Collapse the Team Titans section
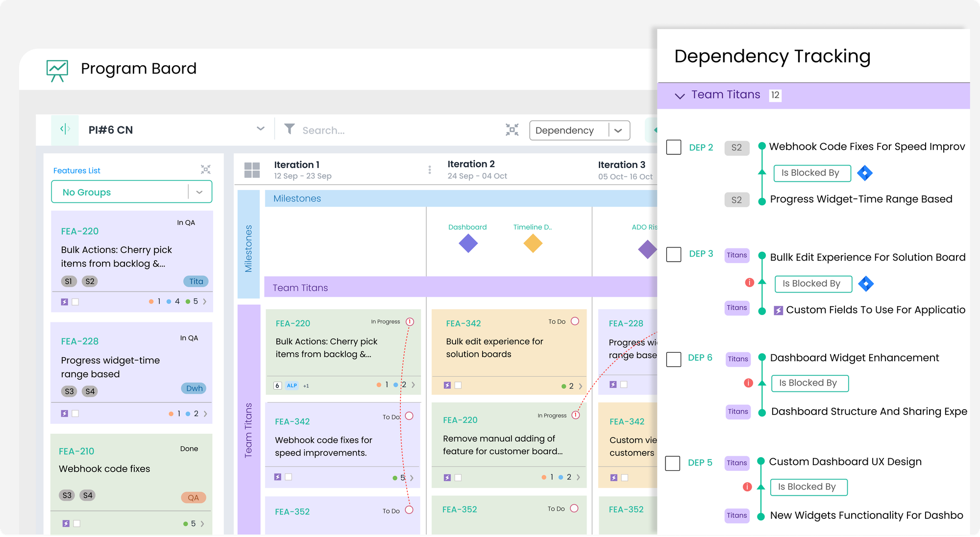Viewport: 980px width, 537px height. [680, 96]
